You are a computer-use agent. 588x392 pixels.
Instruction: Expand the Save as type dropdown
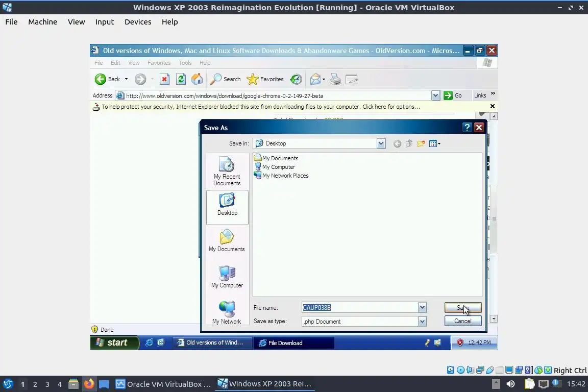point(422,322)
